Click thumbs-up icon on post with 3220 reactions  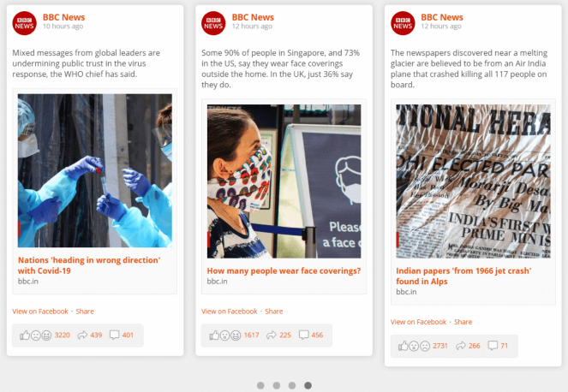25,336
